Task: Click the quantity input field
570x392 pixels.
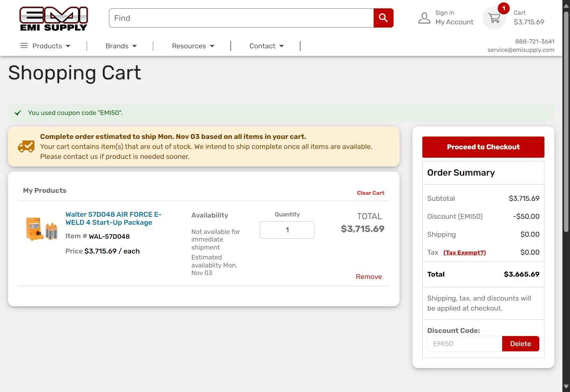Action: 287,230
